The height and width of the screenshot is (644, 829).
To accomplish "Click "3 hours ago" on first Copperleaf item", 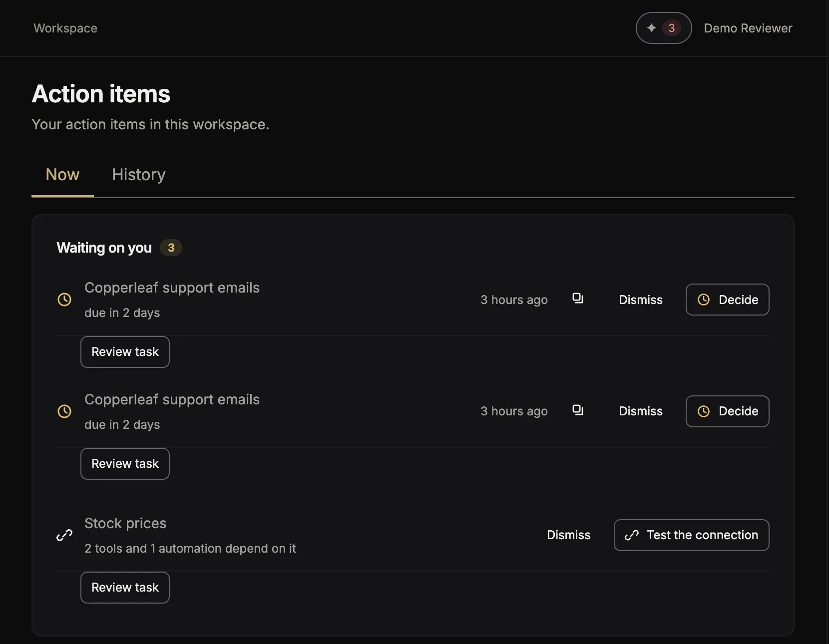I will 514,300.
